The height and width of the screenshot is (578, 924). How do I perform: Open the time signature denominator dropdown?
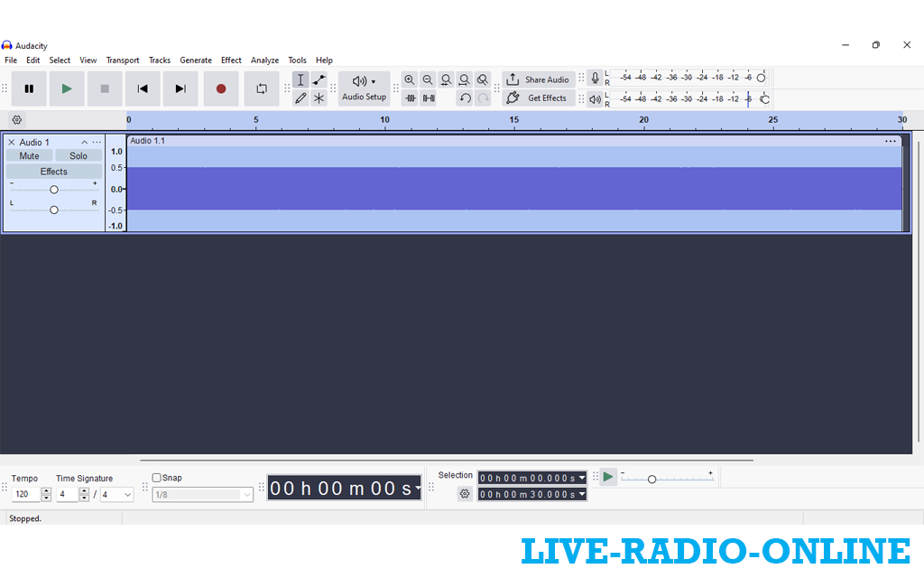116,494
